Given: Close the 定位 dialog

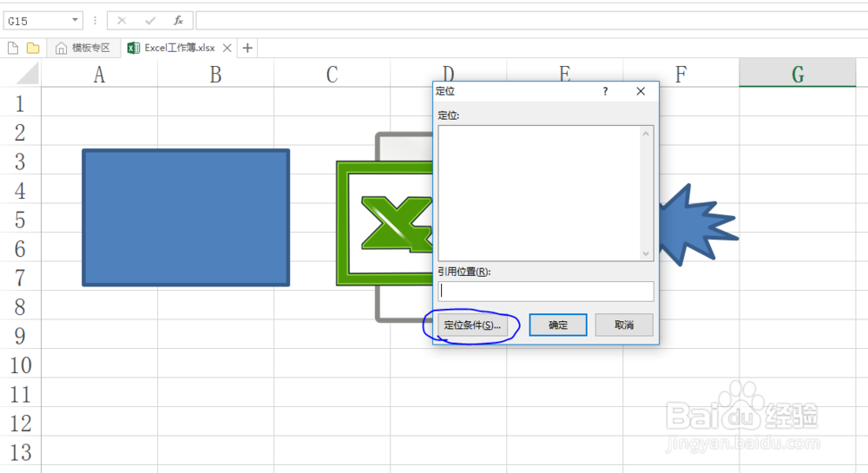Looking at the screenshot, I should [641, 91].
